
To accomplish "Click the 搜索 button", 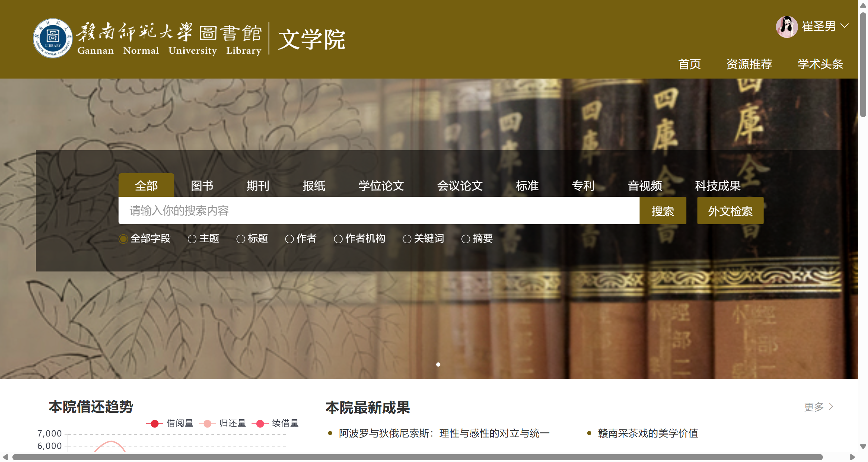I will [662, 211].
